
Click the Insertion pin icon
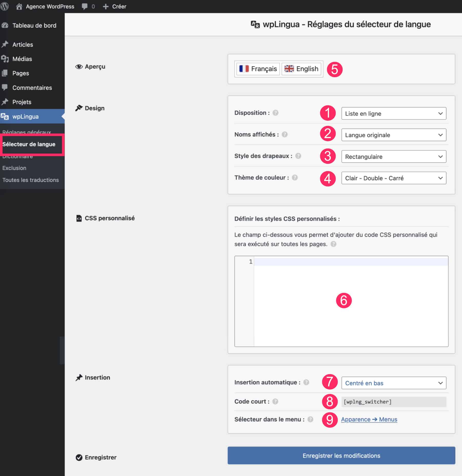pos(79,378)
